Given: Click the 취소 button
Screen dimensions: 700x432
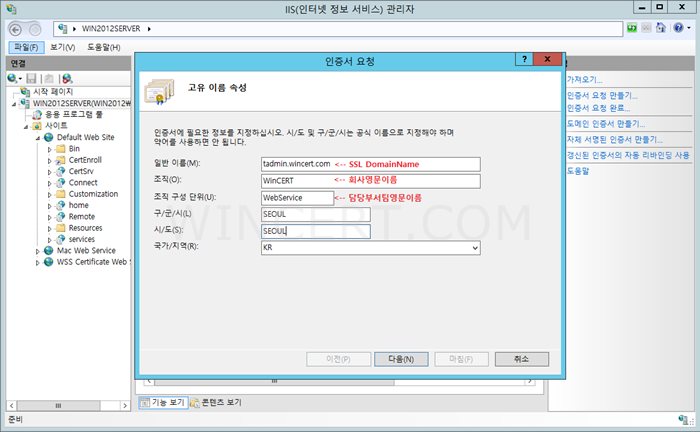Looking at the screenshot, I should click(521, 359).
